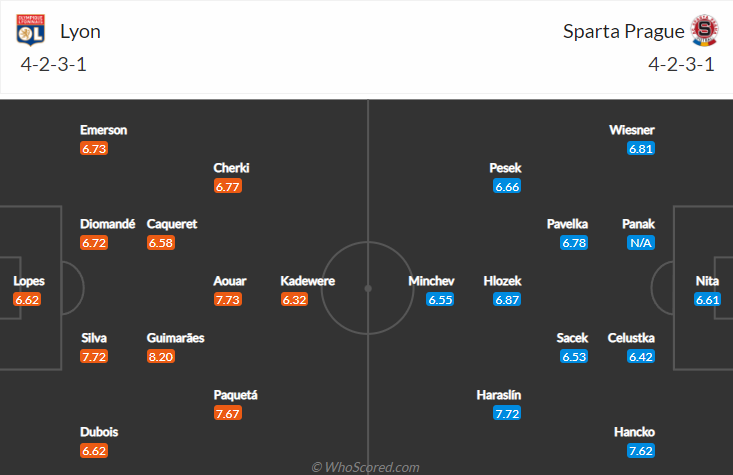Open the Sparta Prague team name link
The image size is (733, 475).
(x=624, y=31)
